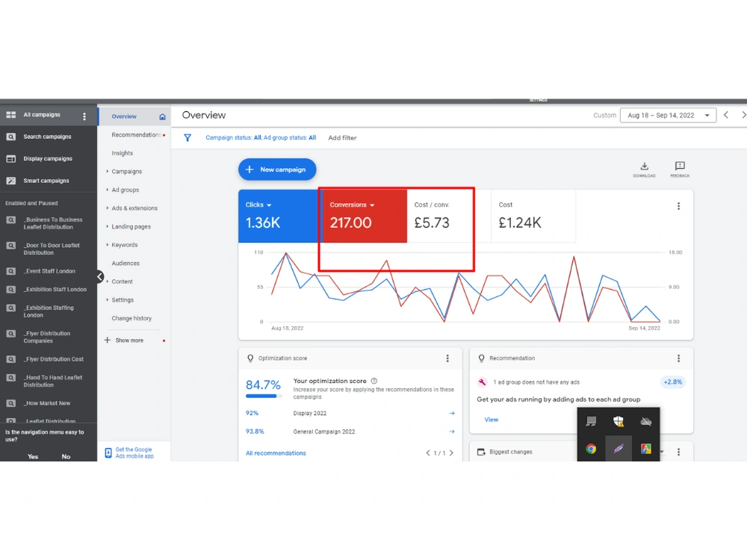This screenshot has height=560, width=747.
Task: Click the New campaign button
Action: pyautogui.click(x=277, y=169)
